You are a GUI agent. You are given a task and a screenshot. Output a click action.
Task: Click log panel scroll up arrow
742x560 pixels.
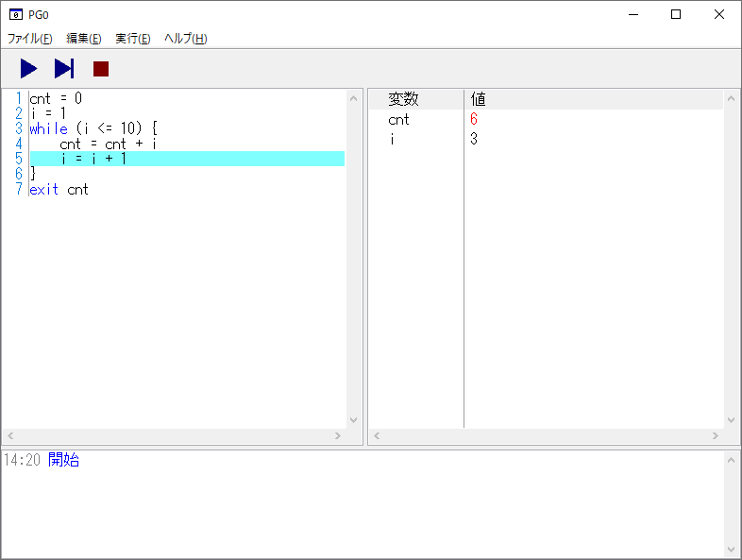click(731, 460)
